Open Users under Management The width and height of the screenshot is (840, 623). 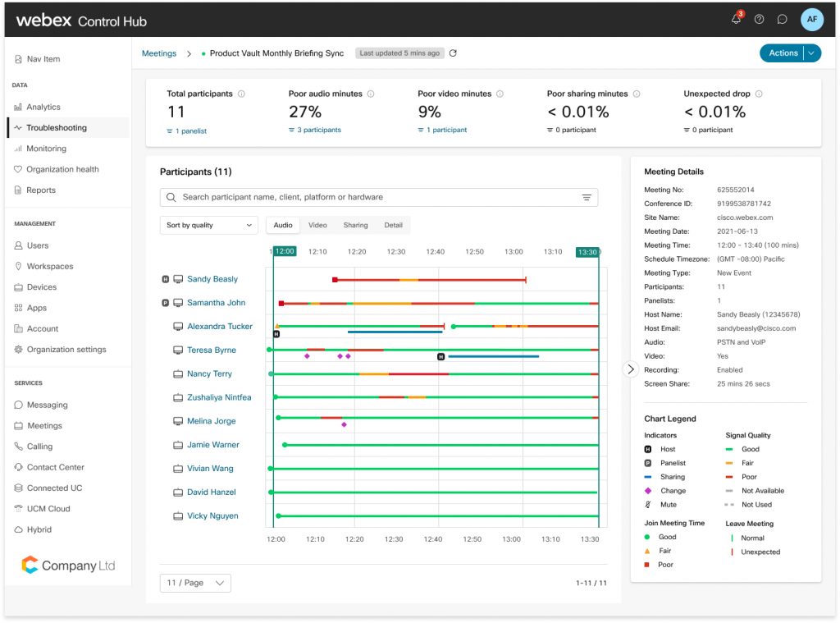(x=35, y=245)
